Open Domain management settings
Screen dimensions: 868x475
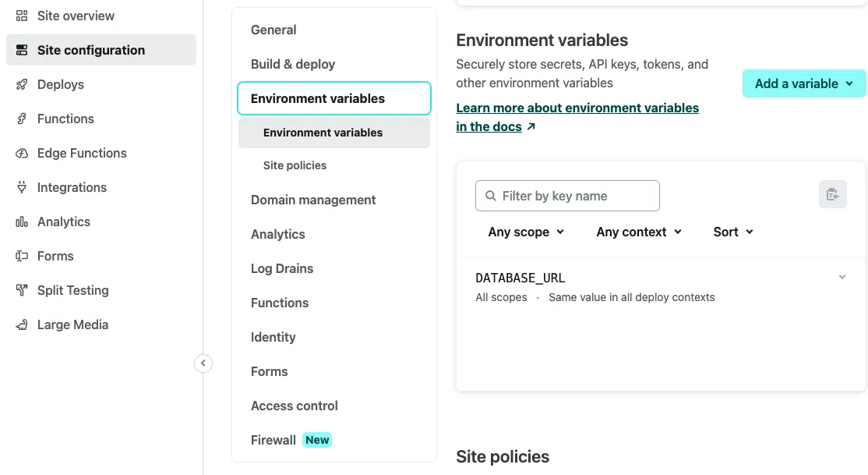pyautogui.click(x=312, y=200)
